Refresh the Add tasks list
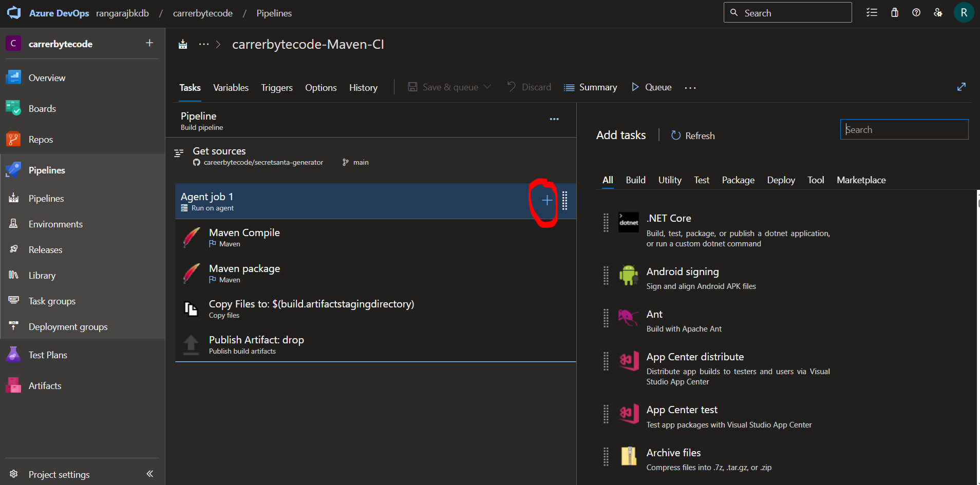This screenshot has width=980, height=485. point(692,135)
